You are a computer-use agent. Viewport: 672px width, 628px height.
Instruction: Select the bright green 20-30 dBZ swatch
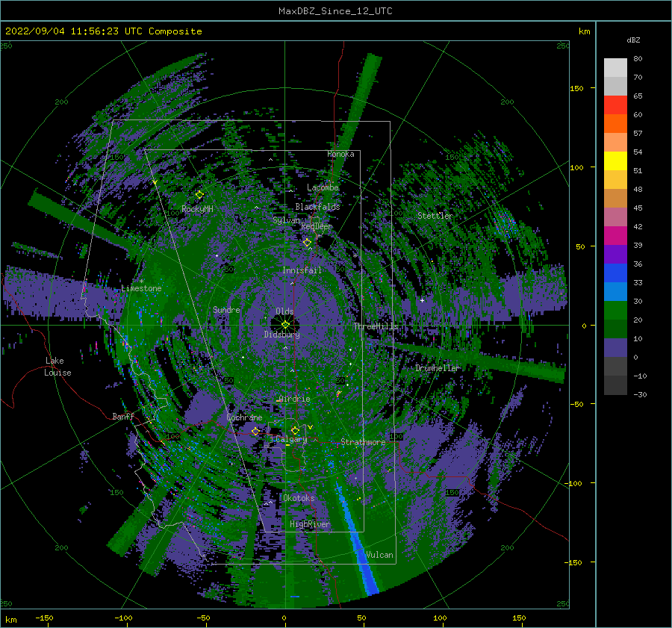coord(615,310)
